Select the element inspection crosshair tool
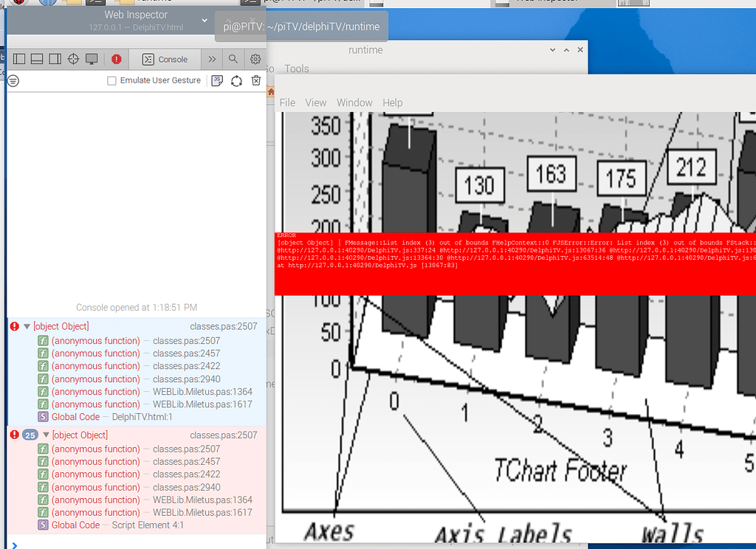Screen dimensions: 756x549 74,59
